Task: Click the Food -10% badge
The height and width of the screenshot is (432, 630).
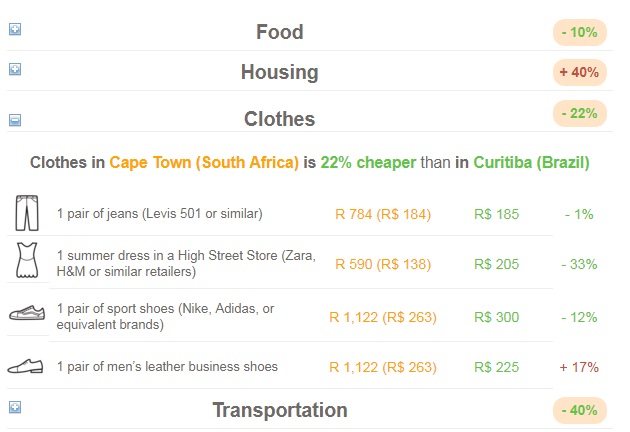Action: tap(580, 32)
